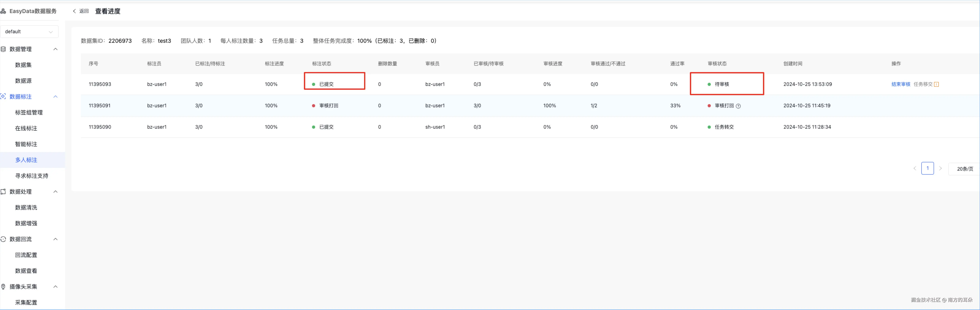Click the 数据标注 annotation icon
The height and width of the screenshot is (310, 980).
tap(3, 96)
